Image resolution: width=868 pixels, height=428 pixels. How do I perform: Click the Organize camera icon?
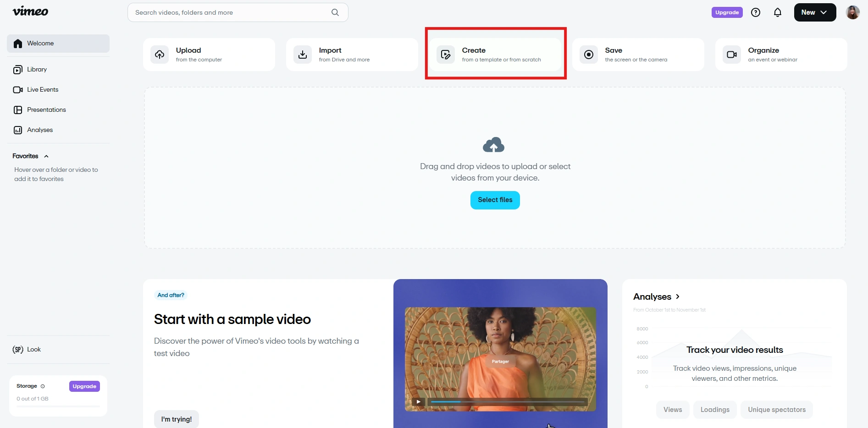click(x=732, y=55)
